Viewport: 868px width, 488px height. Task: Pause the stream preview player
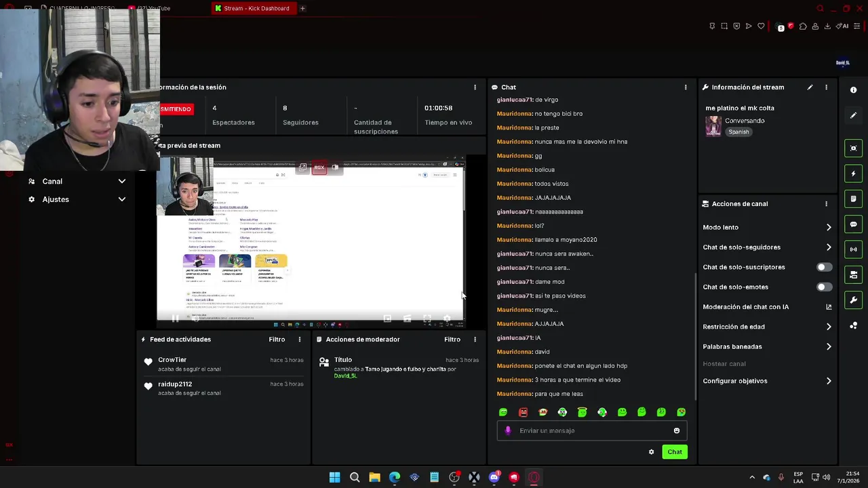tap(175, 319)
